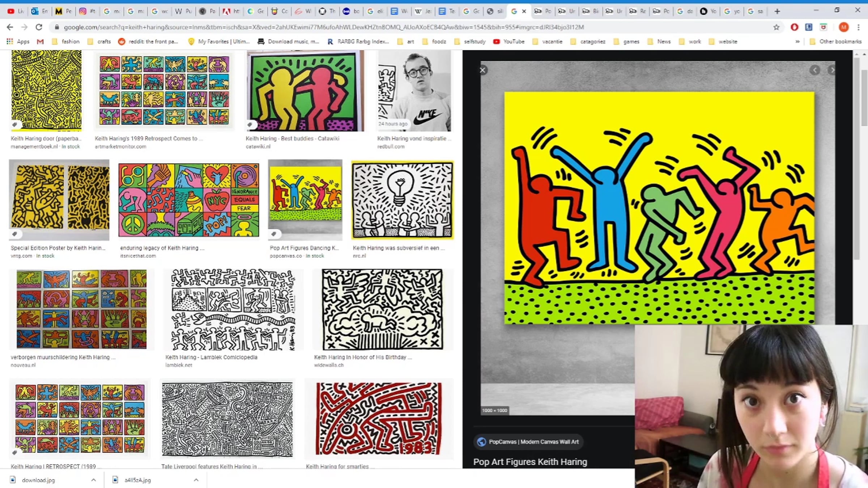Open the Apps shortcut in bookmarks bar
The height and width of the screenshot is (488, 868).
[18, 42]
